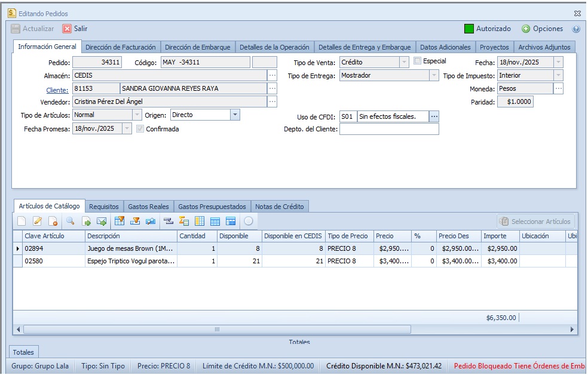Image resolution: width=588 pixels, height=375 pixels.
Task: Click the row selector for article 02894
Action: click(x=17, y=248)
